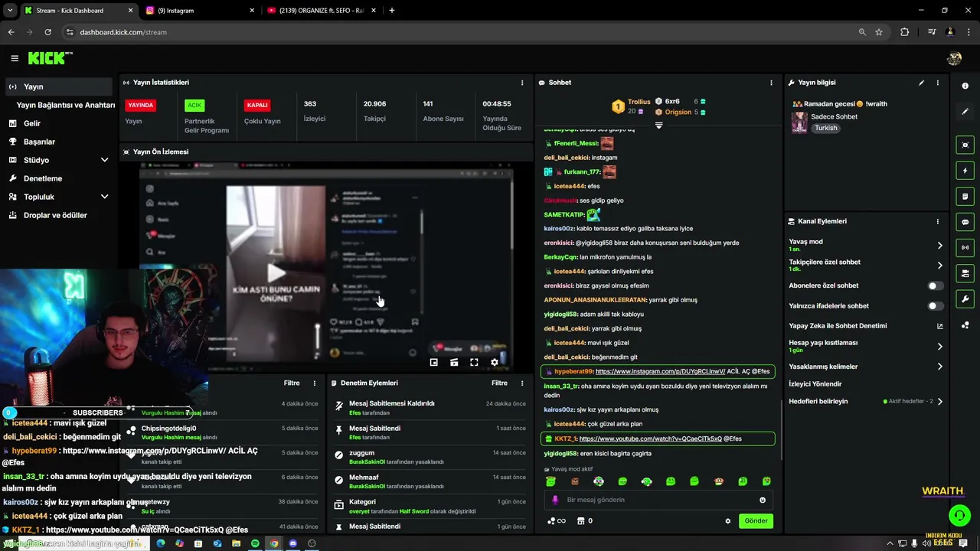Toggle the stream preview panel icon

pyautogui.click(x=965, y=145)
